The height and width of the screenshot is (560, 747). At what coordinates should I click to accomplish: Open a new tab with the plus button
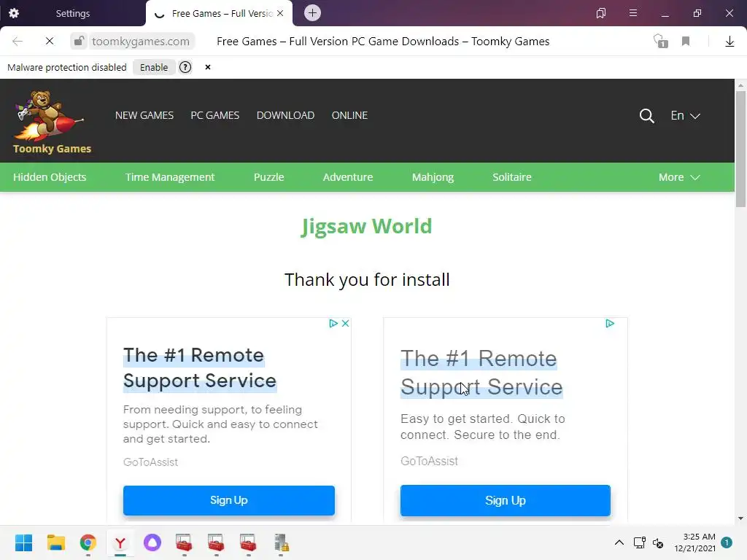[x=312, y=13]
